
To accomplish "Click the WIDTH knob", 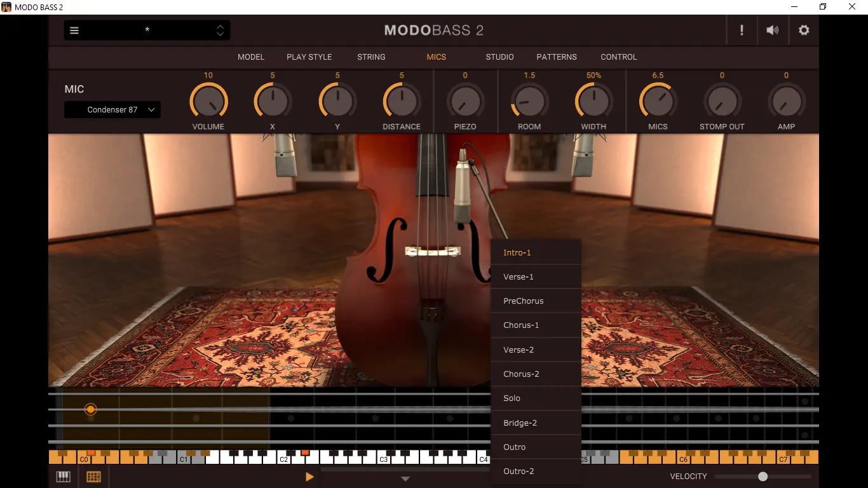I will tap(593, 102).
